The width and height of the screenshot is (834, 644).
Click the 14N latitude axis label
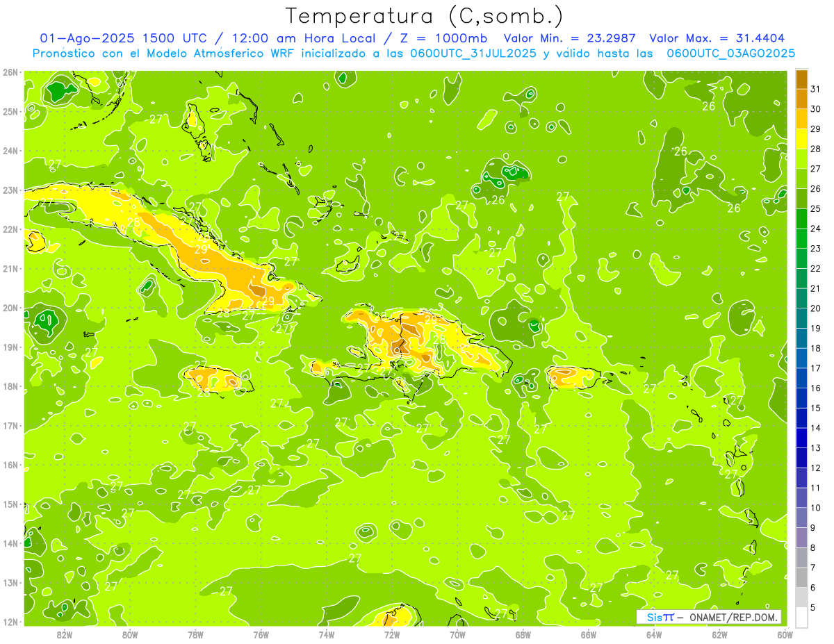10,543
